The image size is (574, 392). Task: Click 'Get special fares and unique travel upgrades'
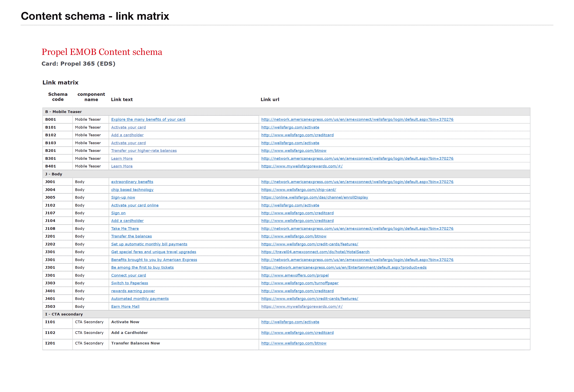[153, 252]
